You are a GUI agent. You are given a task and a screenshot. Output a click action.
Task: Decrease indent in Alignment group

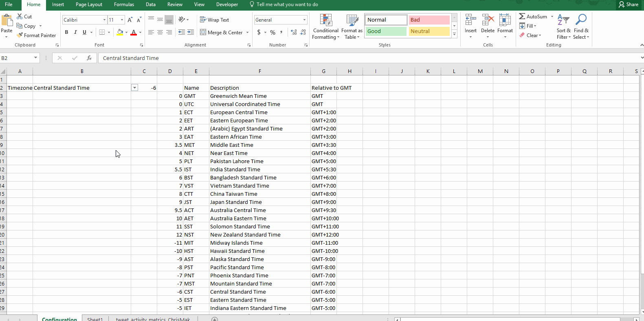[x=182, y=32]
